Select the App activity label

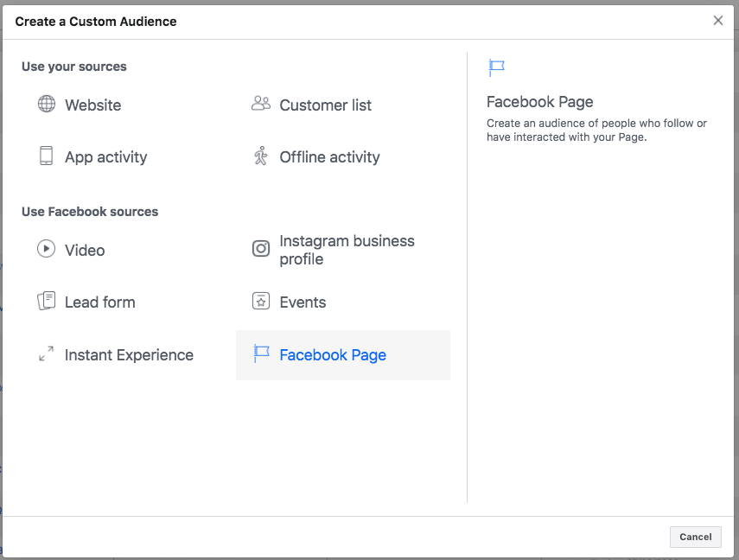click(x=106, y=157)
